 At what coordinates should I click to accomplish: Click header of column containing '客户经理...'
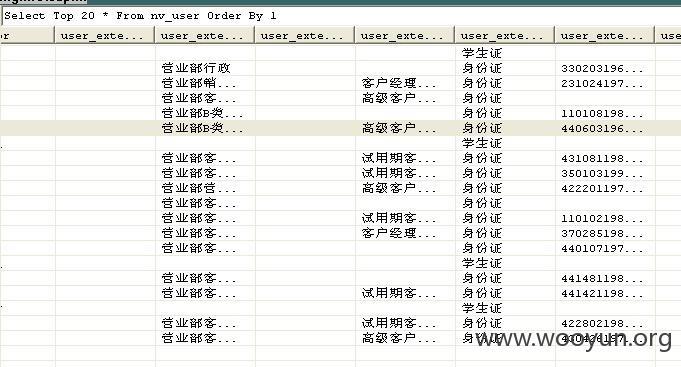[x=405, y=35]
